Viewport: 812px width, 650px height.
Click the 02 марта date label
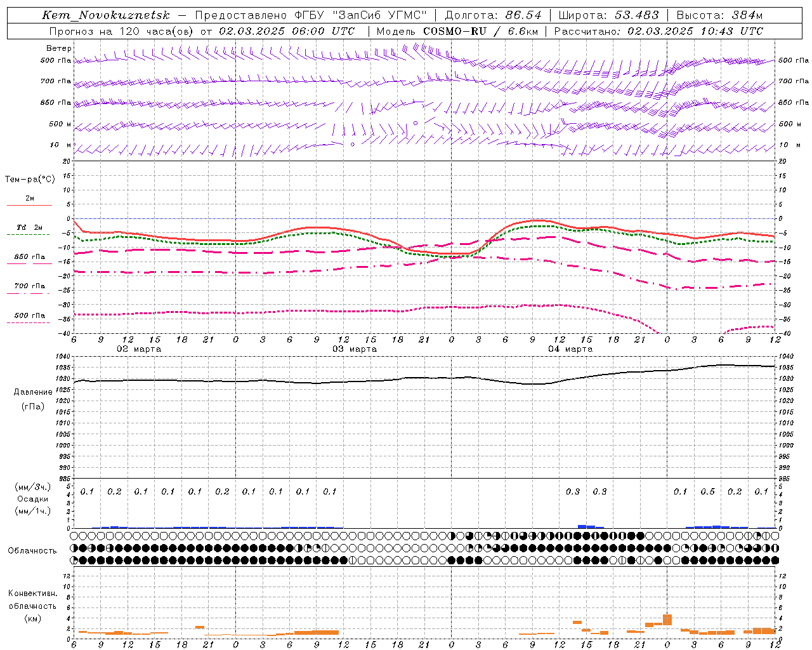tap(139, 349)
